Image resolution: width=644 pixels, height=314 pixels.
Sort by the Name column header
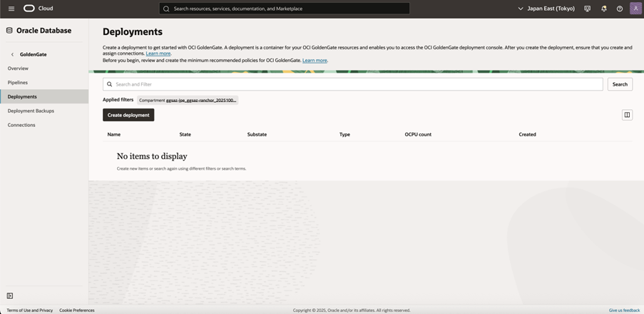click(x=114, y=134)
